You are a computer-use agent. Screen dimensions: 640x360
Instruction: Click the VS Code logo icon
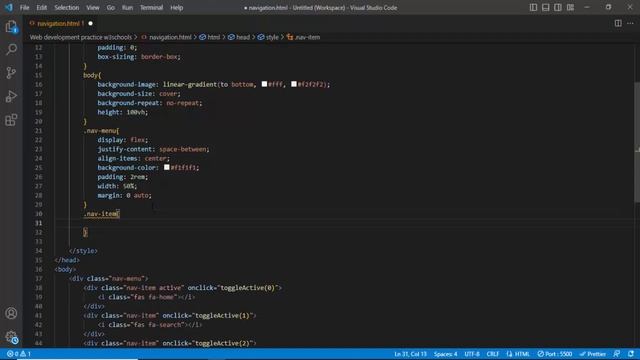tap(9, 7)
